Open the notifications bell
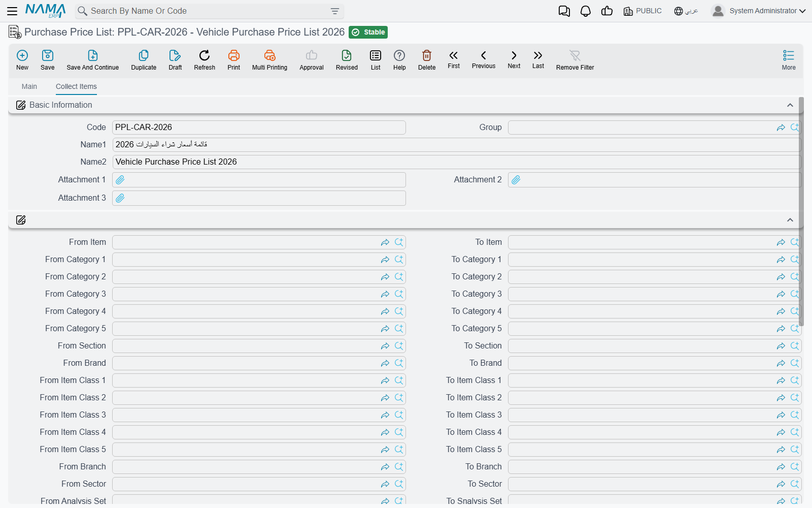Screen dimensions: 812x508 [586, 11]
